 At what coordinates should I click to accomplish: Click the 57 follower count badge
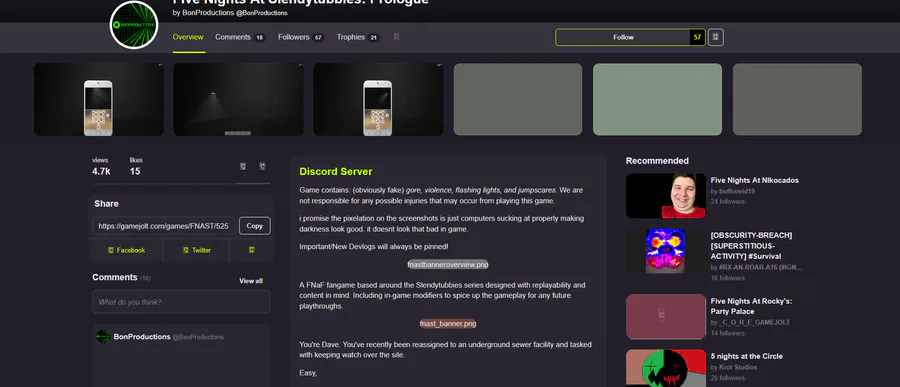(x=697, y=37)
